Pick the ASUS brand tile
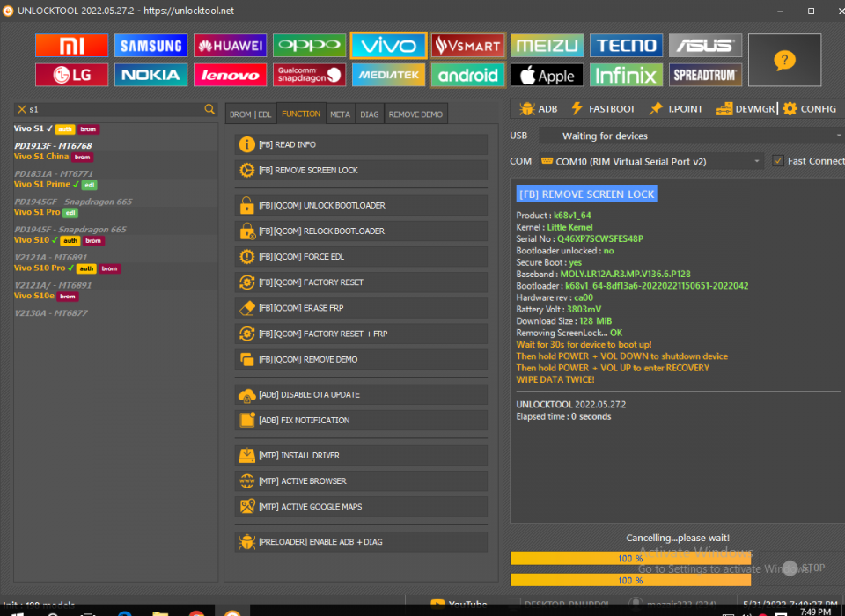Image resolution: width=845 pixels, height=616 pixels. 705,46
